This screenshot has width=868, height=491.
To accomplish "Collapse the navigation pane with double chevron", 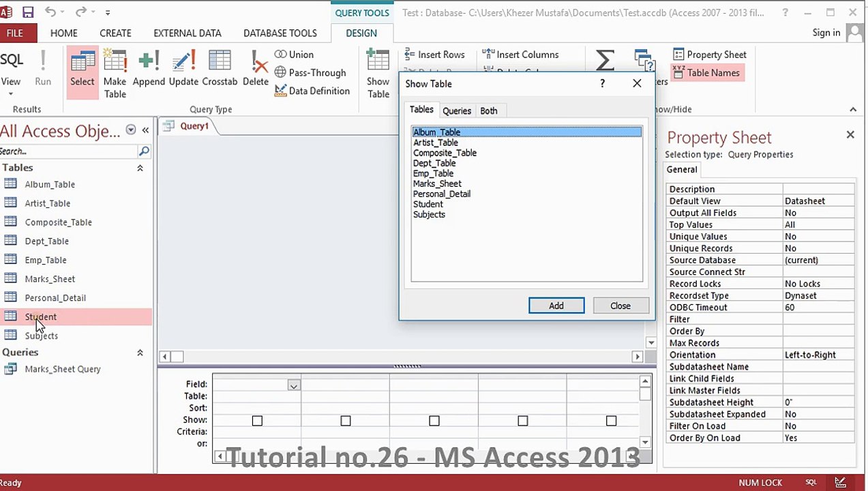I will click(x=145, y=130).
